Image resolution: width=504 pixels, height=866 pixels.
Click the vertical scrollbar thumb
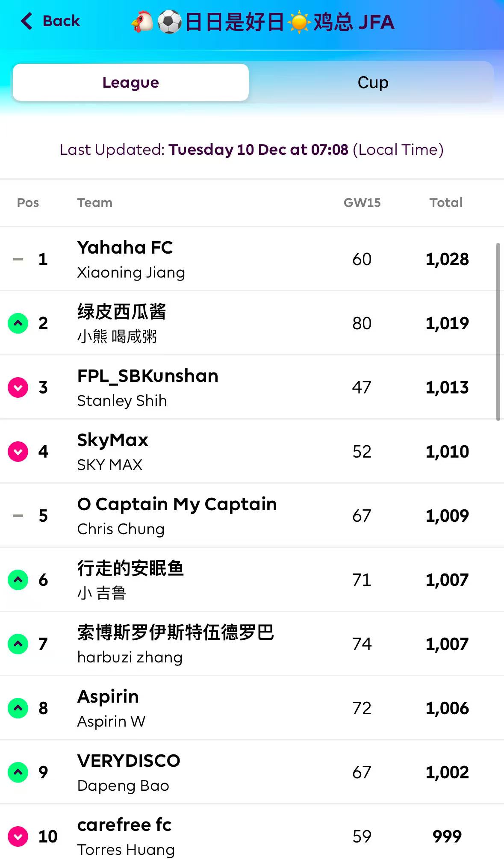tap(498, 332)
